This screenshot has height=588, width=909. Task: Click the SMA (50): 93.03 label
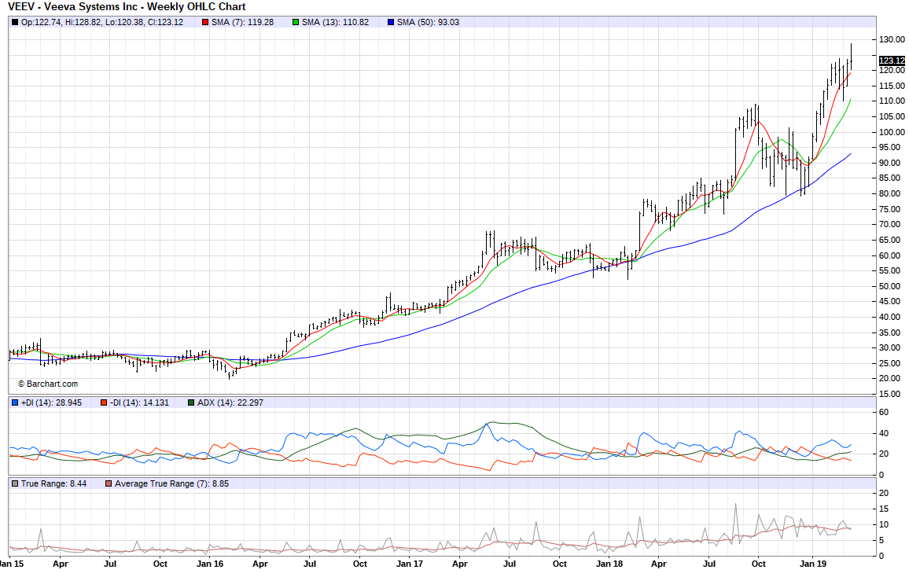click(x=428, y=23)
